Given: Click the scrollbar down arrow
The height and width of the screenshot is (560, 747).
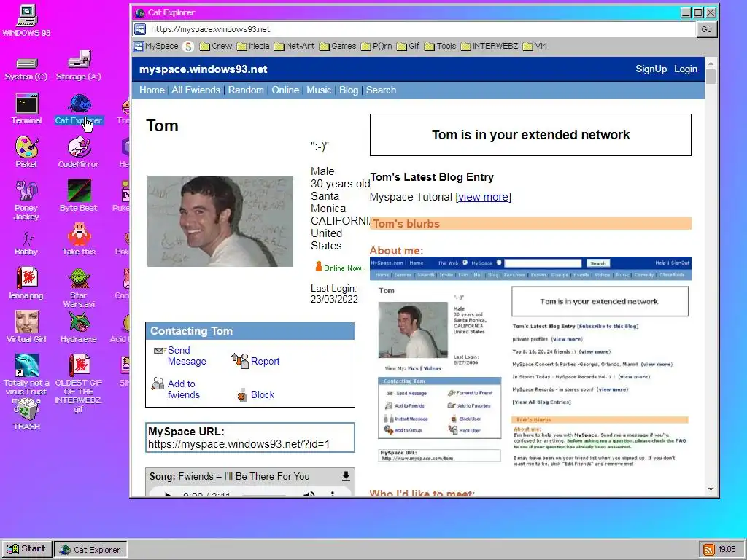Looking at the screenshot, I should (711, 489).
